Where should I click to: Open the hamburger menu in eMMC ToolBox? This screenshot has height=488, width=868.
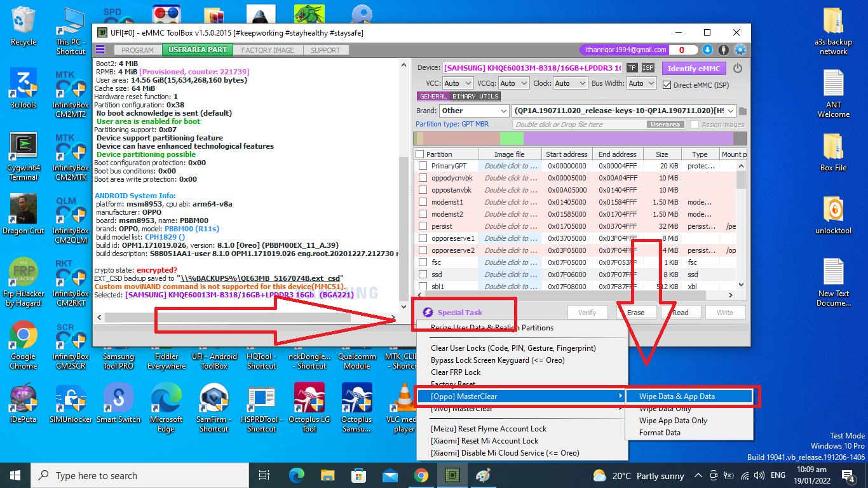click(x=100, y=50)
